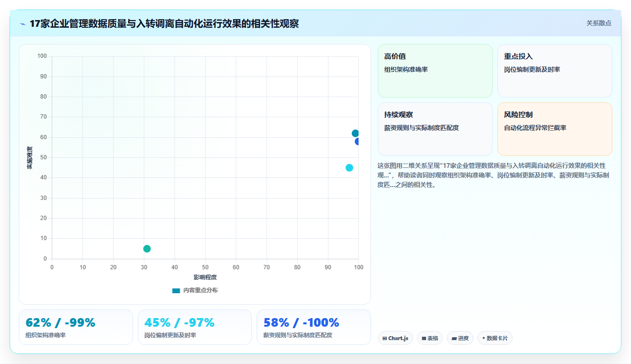Select the cyan scatter point at 45
This screenshot has width=631, height=364.
[349, 168]
